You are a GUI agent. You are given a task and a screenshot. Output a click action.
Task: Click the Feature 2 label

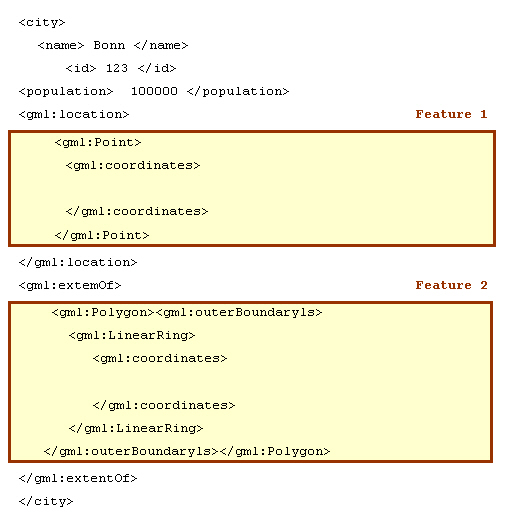(x=451, y=285)
